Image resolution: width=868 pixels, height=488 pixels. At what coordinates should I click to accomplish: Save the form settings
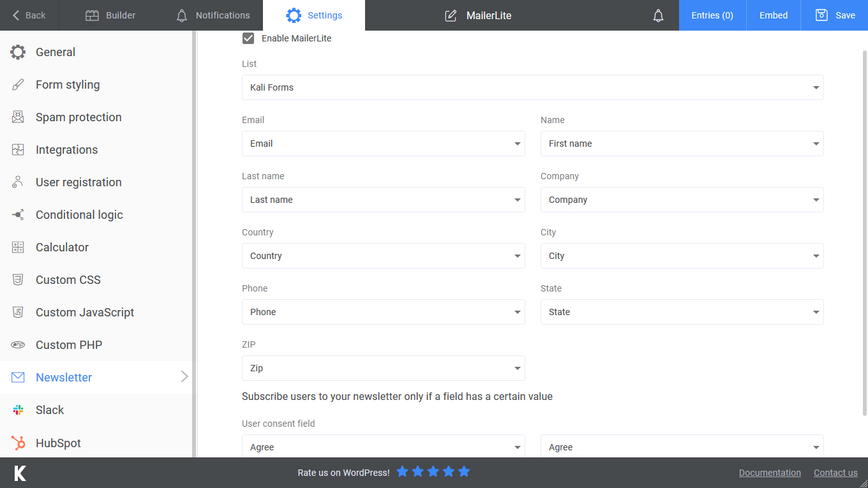pyautogui.click(x=835, y=15)
